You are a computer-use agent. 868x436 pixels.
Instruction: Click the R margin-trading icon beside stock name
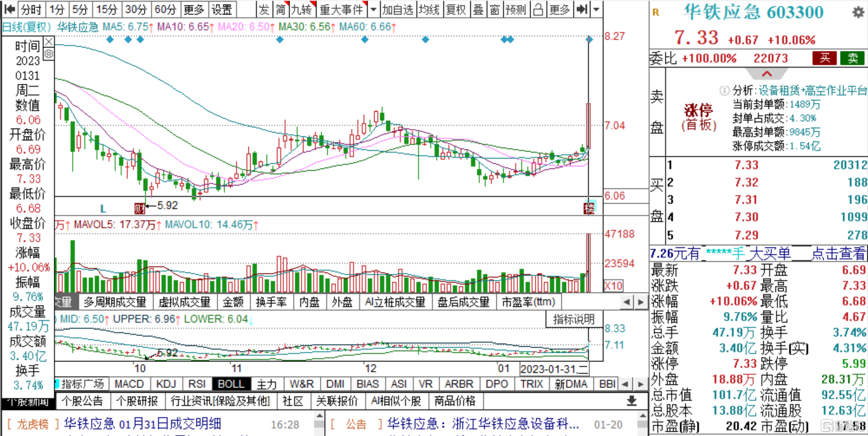click(x=655, y=13)
